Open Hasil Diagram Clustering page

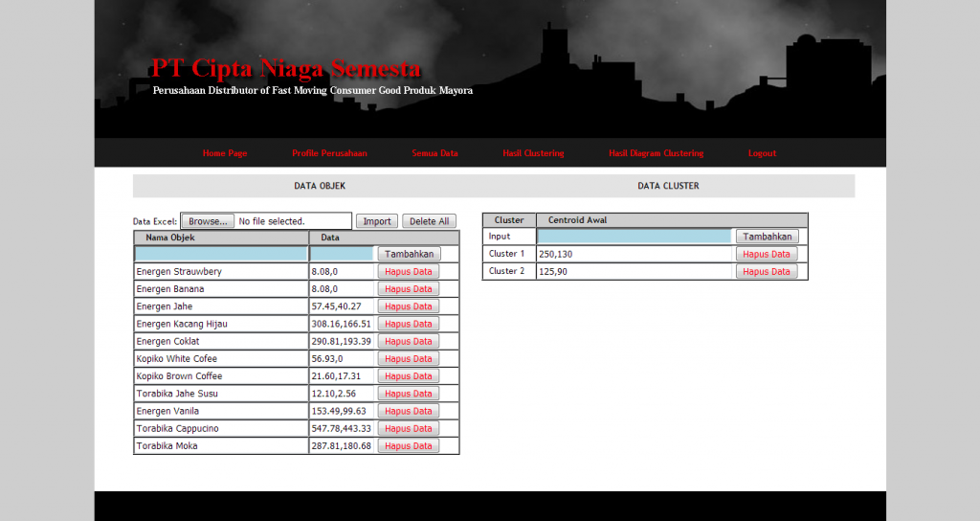point(656,153)
